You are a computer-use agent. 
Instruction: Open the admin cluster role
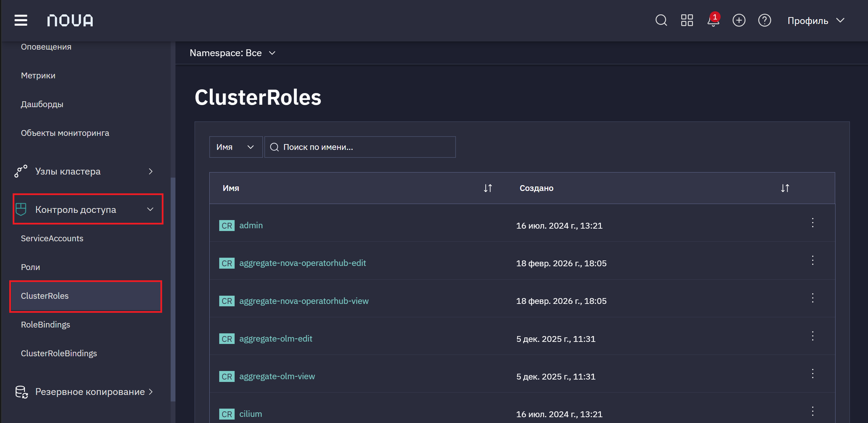click(x=251, y=226)
